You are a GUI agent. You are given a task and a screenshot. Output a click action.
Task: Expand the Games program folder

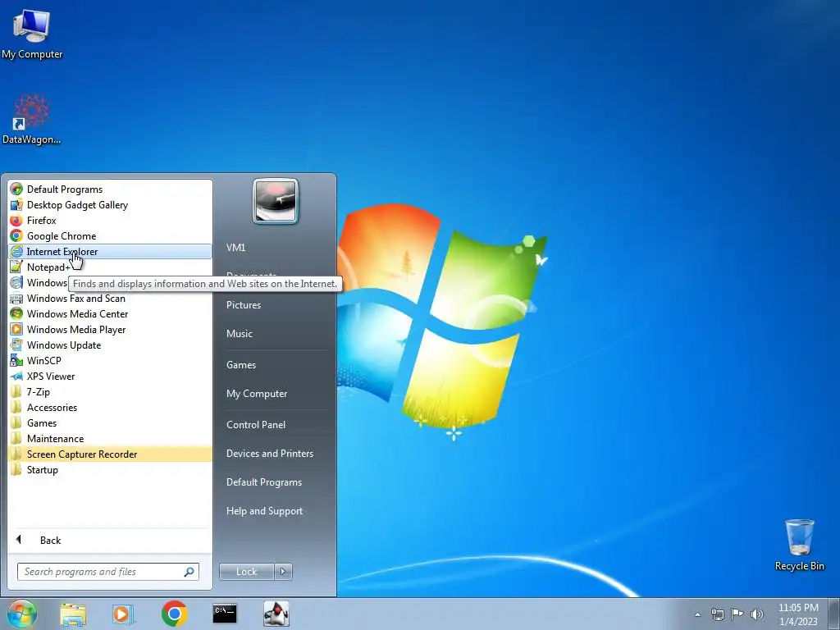[x=110, y=422]
